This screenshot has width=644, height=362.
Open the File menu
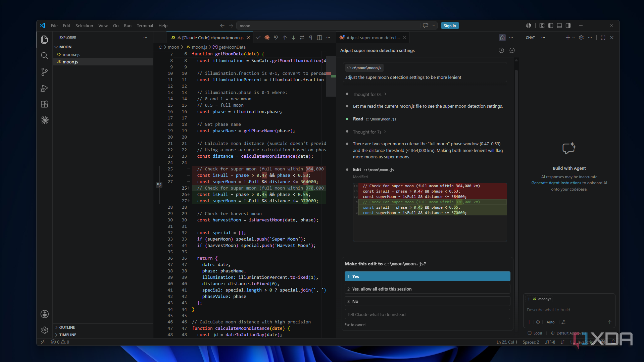[54, 25]
